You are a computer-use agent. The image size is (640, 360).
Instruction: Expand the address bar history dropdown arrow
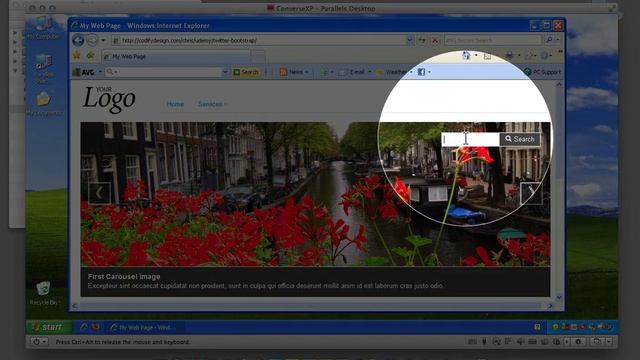point(409,40)
